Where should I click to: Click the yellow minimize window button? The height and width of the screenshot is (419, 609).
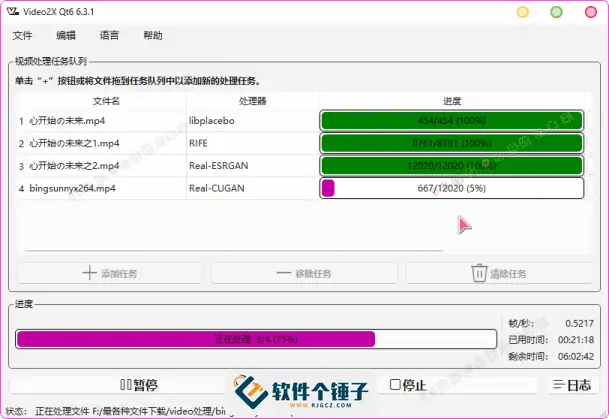pos(523,12)
